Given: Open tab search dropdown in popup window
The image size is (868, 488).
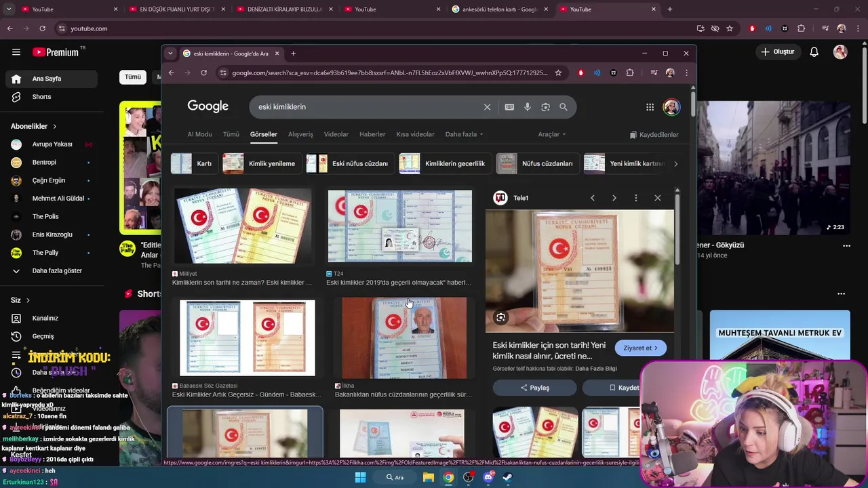Looking at the screenshot, I should tap(170, 54).
